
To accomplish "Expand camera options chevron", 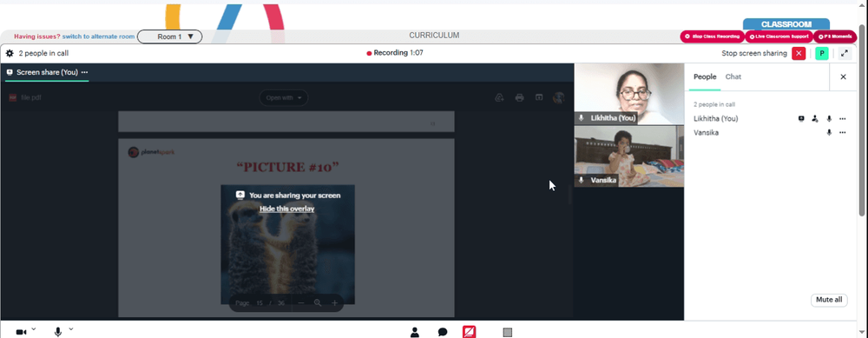I will click(34, 329).
